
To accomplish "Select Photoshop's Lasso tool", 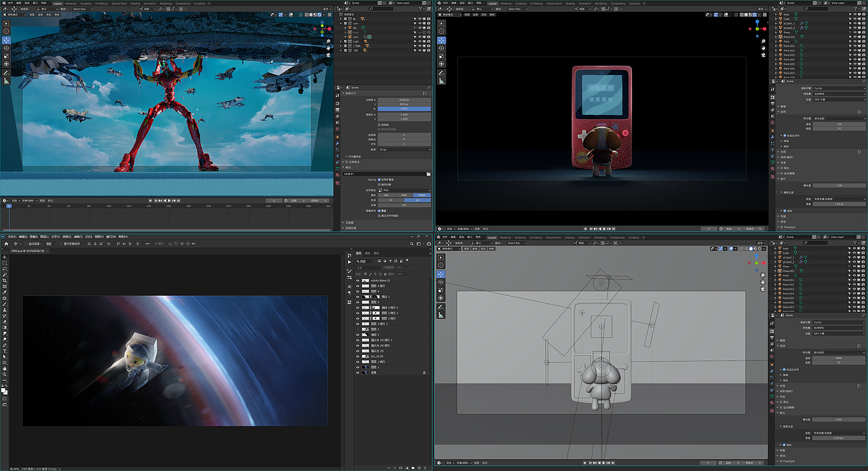I will click(5, 269).
